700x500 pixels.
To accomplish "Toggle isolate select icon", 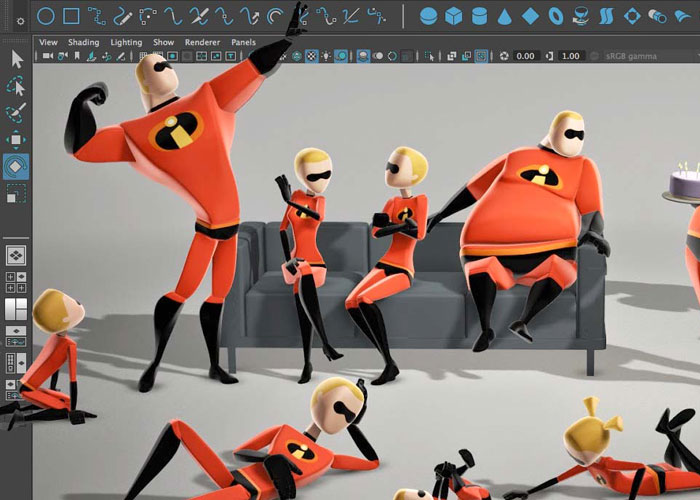I will pos(429,56).
